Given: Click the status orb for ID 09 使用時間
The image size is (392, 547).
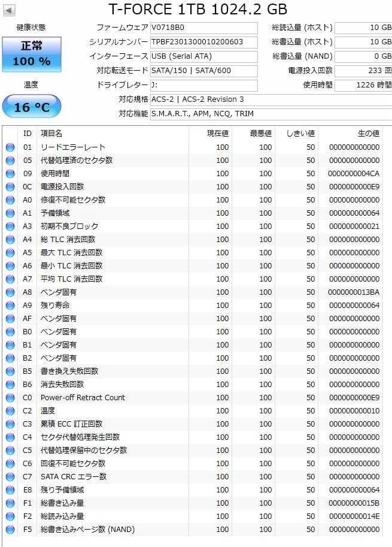Looking at the screenshot, I should pos(10,174).
